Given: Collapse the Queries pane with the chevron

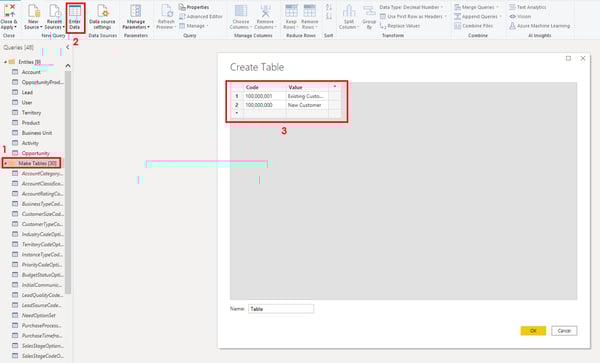Looking at the screenshot, I should [x=68, y=47].
